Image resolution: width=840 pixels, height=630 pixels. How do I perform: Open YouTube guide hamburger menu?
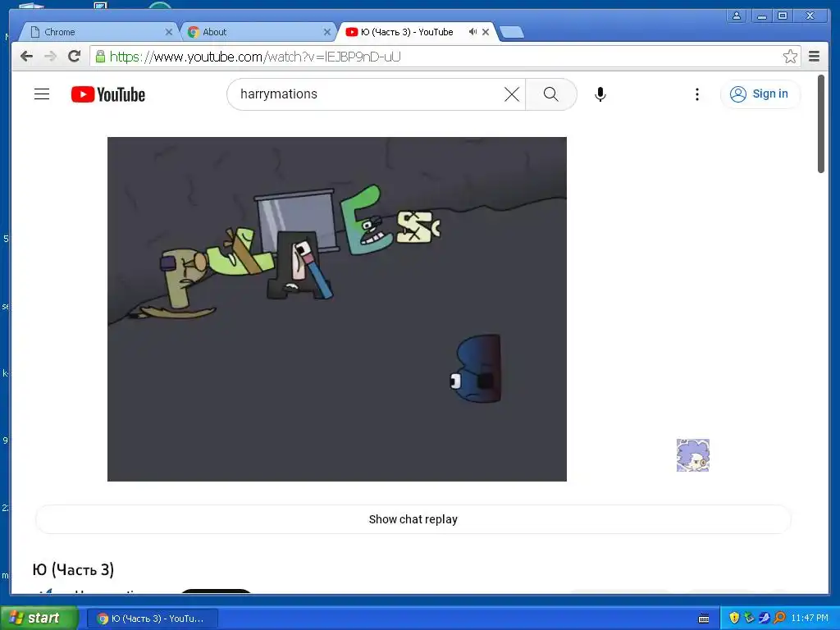tap(42, 94)
